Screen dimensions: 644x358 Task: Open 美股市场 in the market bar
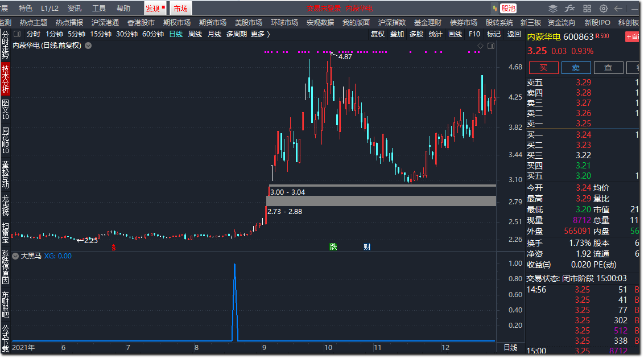pos(249,23)
